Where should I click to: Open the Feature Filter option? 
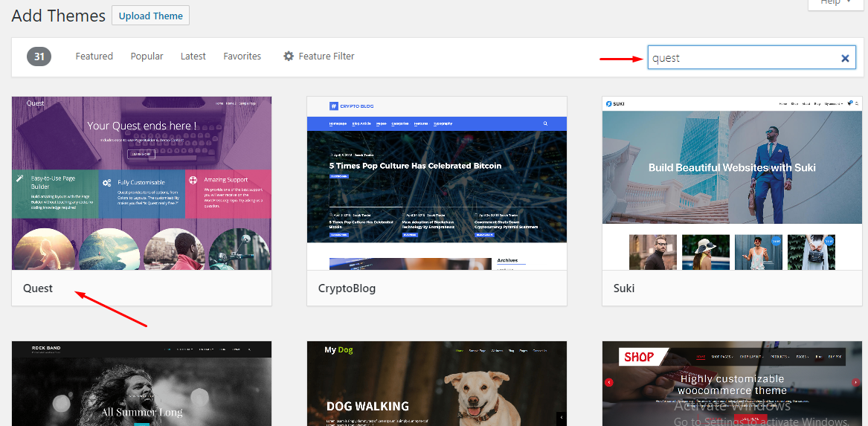(319, 57)
